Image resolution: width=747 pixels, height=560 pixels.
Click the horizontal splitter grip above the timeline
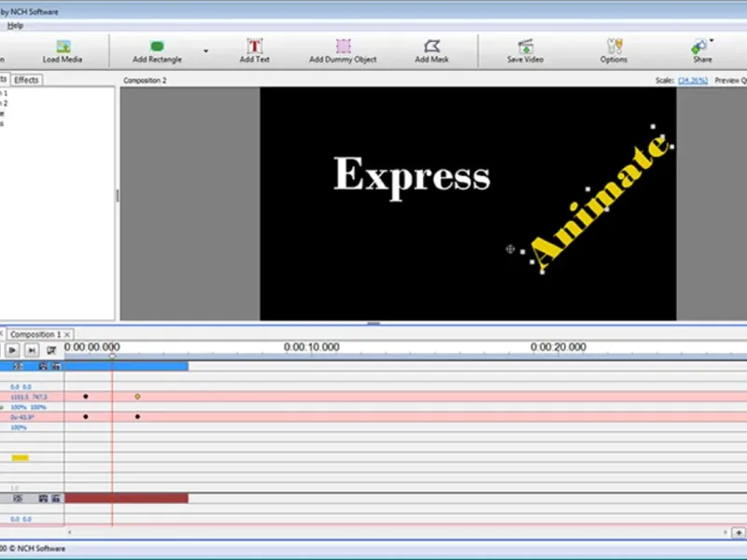point(373,323)
